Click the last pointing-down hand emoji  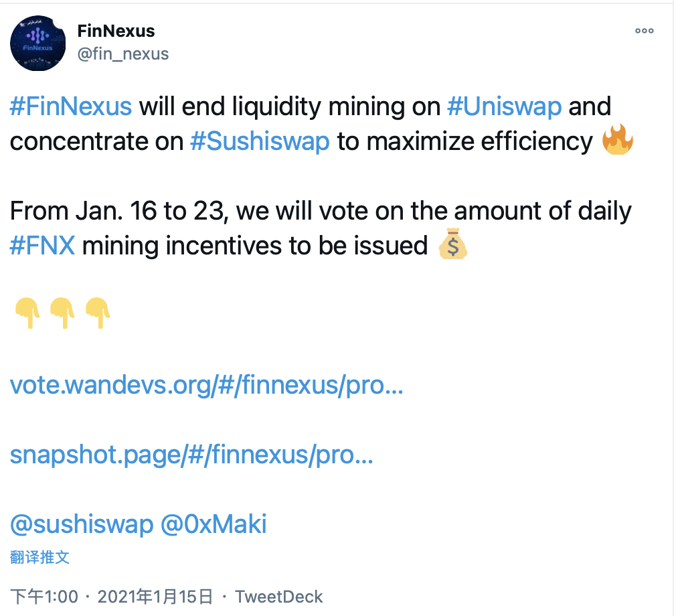click(98, 313)
